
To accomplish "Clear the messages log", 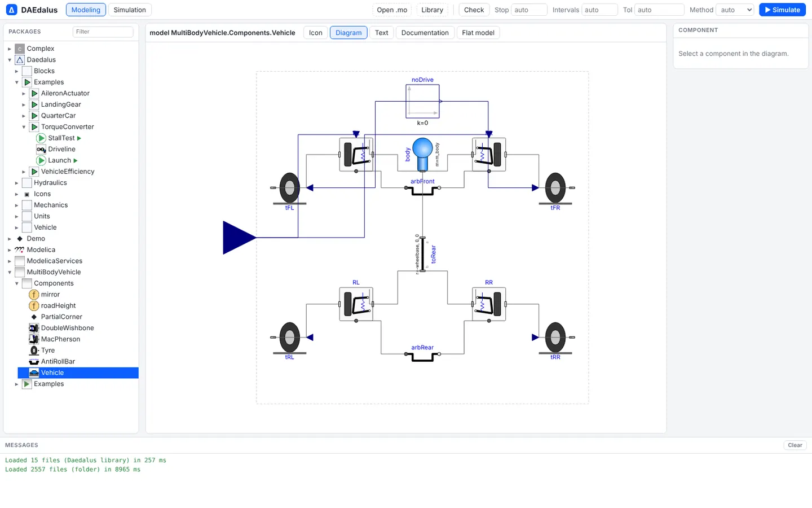I will click(x=795, y=445).
